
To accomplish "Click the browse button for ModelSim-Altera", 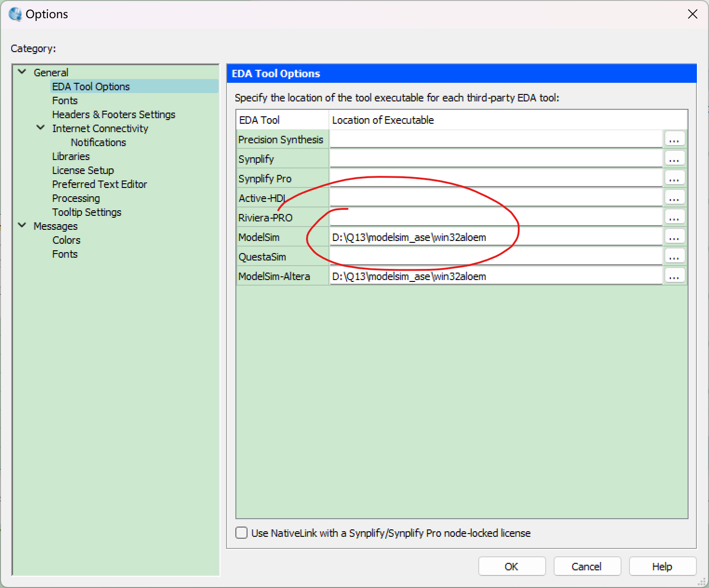I will click(674, 276).
